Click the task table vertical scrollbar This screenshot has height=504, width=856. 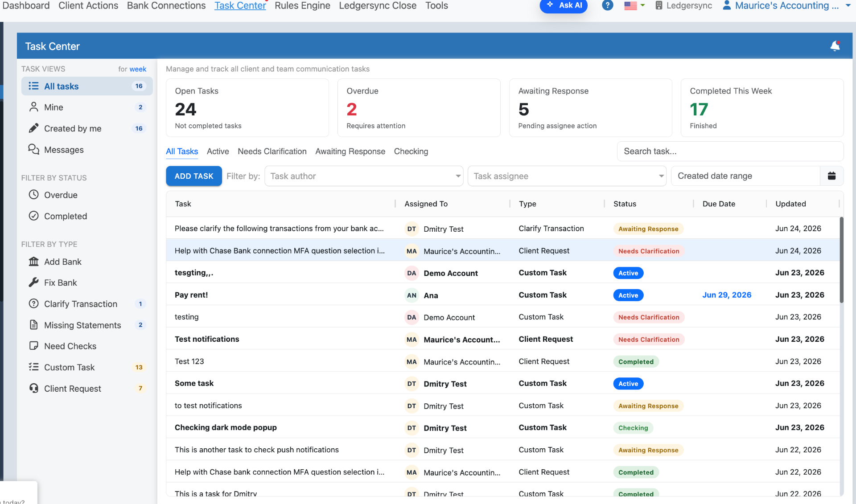pos(841,260)
